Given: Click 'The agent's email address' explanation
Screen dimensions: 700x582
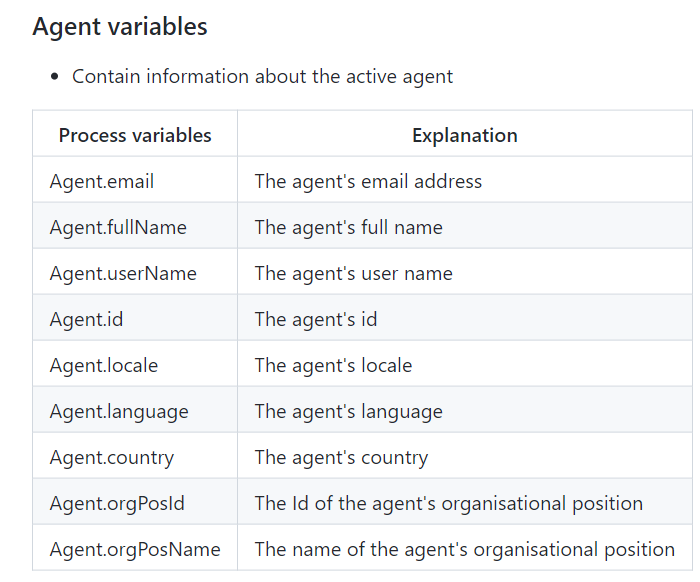Looking at the screenshot, I should point(368,182).
